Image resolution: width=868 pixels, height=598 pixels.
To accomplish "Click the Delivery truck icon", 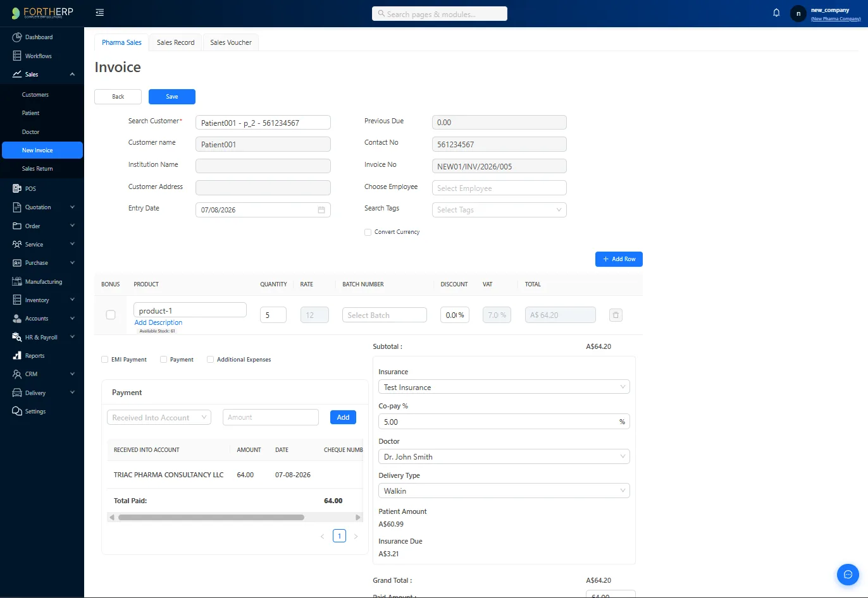I will (17, 393).
